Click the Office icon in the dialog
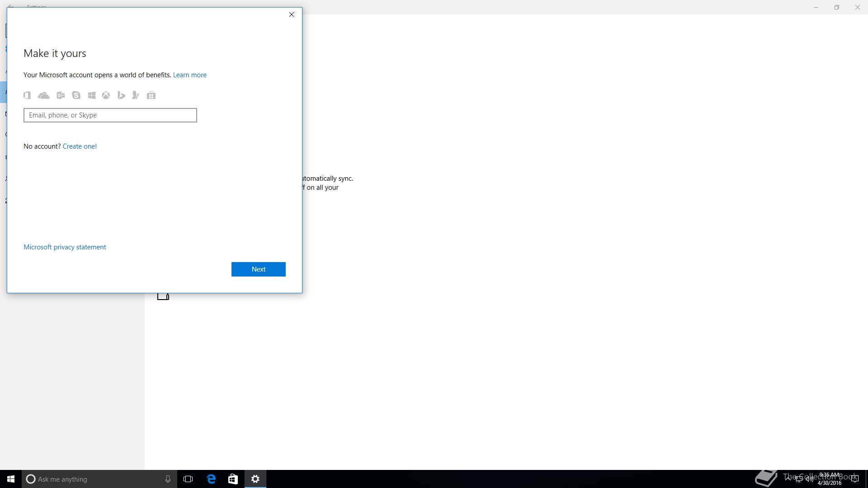The image size is (868, 488). pyautogui.click(x=27, y=95)
